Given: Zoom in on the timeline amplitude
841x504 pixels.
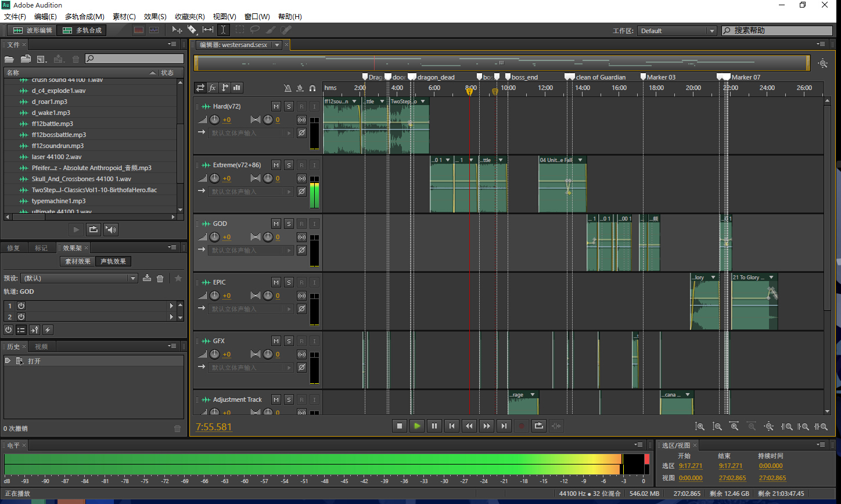Looking at the screenshot, I should [700, 426].
